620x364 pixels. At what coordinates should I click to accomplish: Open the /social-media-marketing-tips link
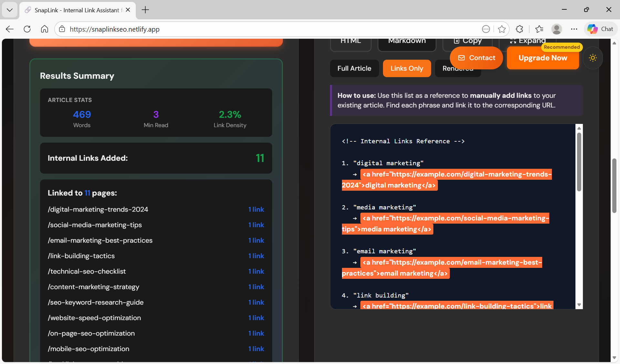click(x=95, y=225)
